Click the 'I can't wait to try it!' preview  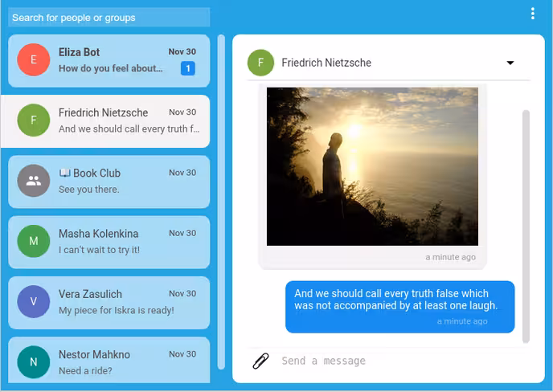(x=99, y=250)
